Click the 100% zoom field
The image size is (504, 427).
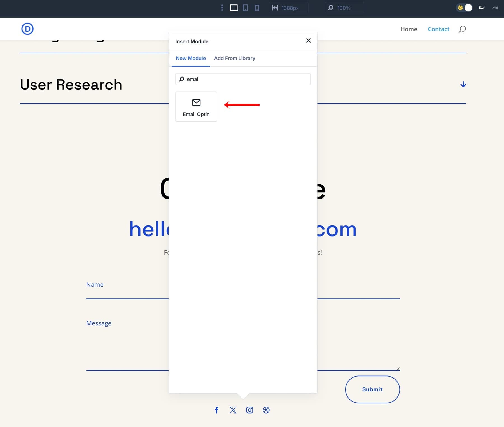[x=344, y=8]
